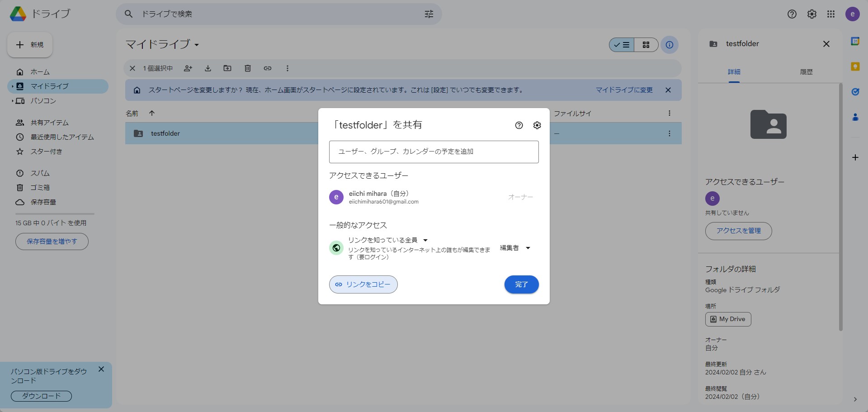Click the get-link icon in selection toolbar
This screenshot has width=868, height=412.
tap(268, 68)
